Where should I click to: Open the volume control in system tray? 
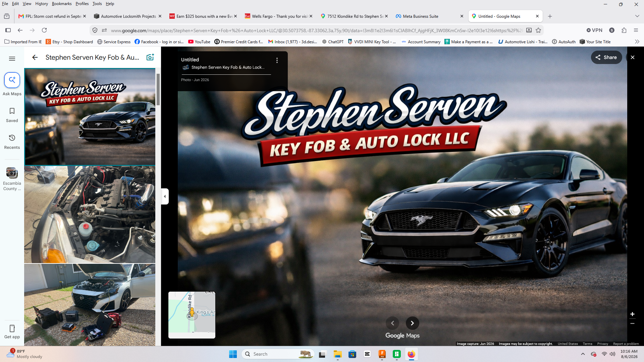click(x=612, y=354)
